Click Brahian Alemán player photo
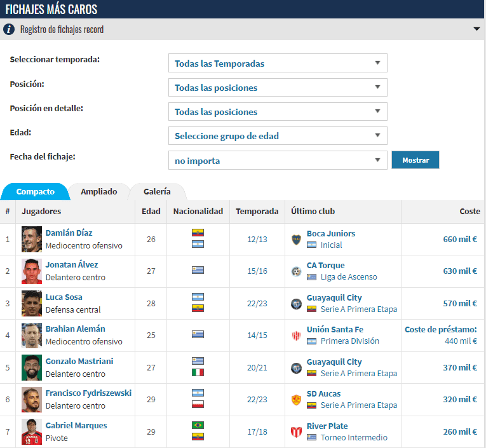Viewport: 486px width, 448px height. [32, 336]
